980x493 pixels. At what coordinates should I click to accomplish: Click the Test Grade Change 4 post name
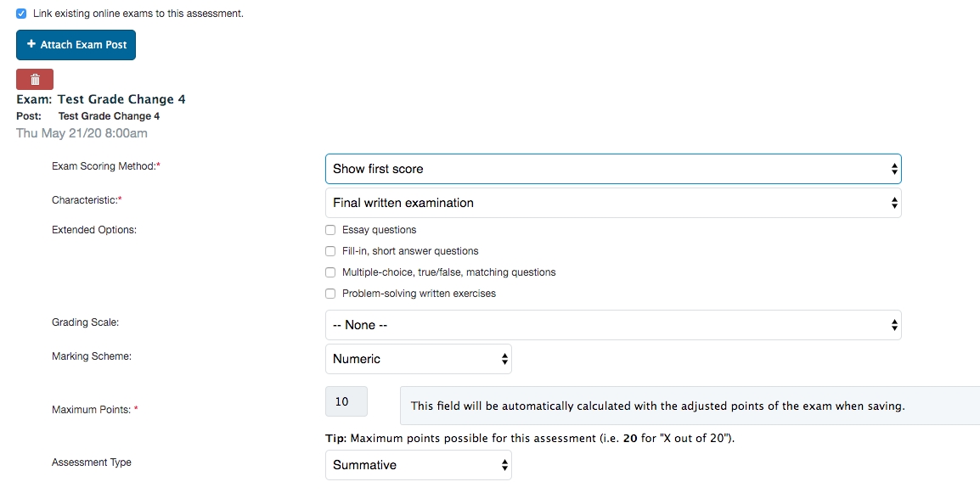[x=109, y=116]
